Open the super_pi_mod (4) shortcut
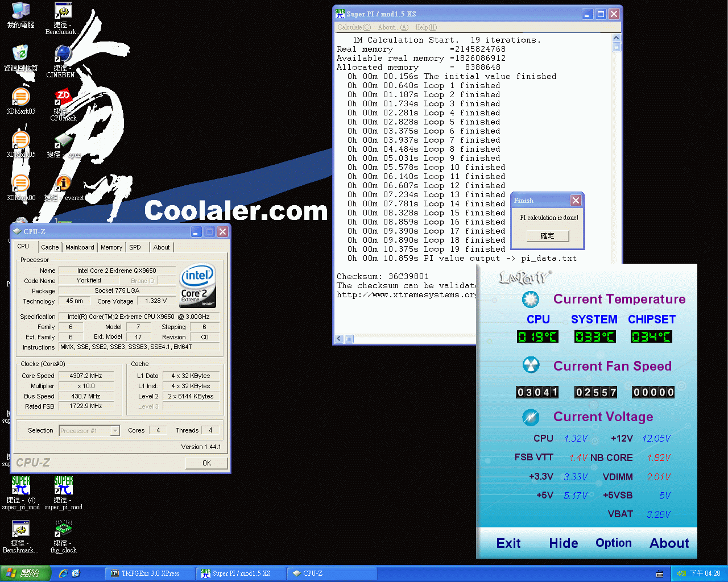 tap(20, 493)
